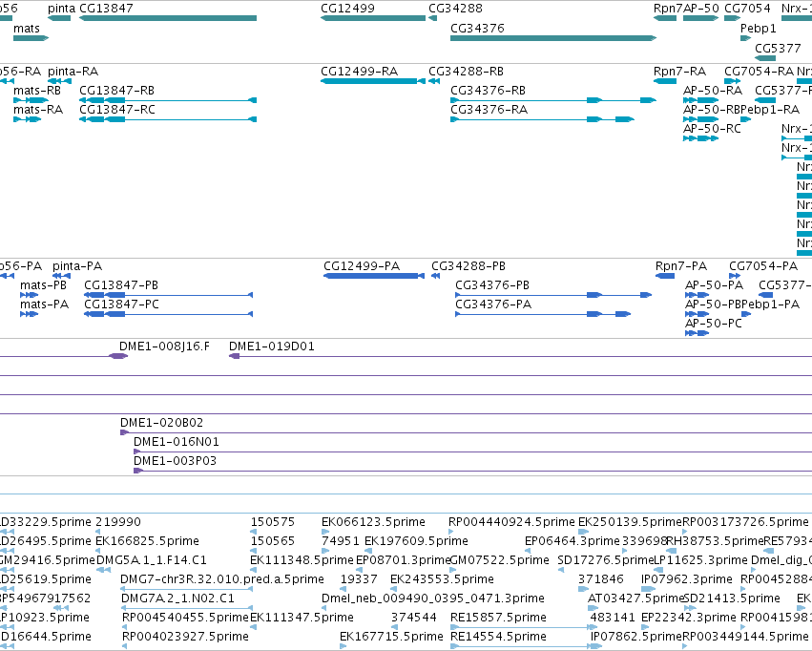The width and height of the screenshot is (812, 651).
Task: Select the pinta gene label
Action: pos(61,9)
